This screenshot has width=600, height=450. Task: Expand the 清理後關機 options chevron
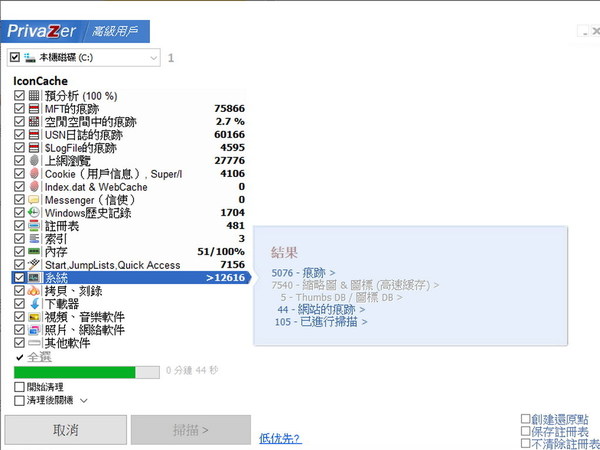point(84,401)
